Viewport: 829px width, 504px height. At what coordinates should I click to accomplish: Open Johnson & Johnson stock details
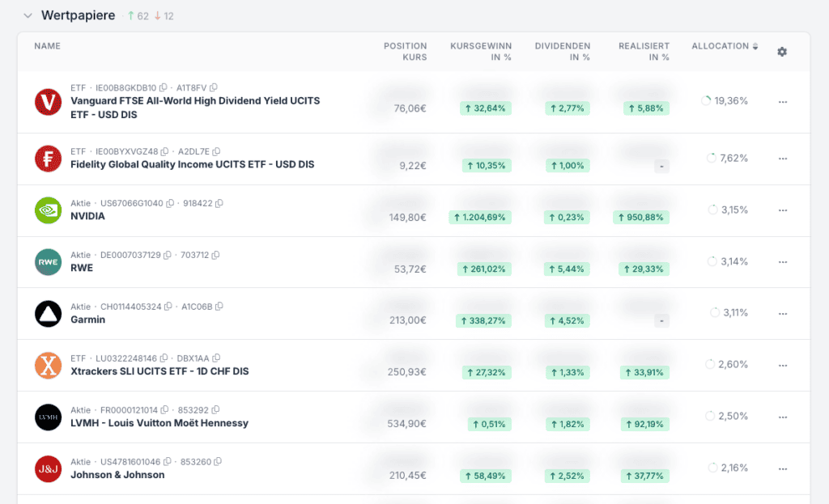tap(117, 475)
